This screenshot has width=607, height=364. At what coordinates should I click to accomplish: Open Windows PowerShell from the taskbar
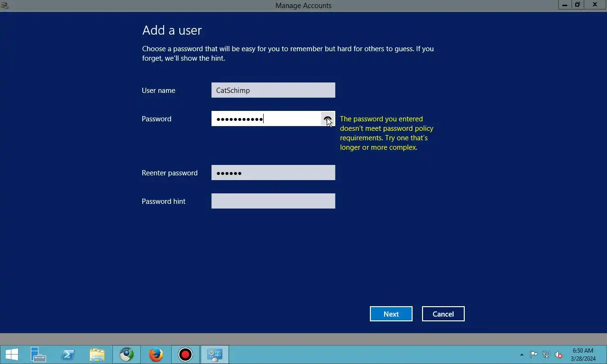[68, 355]
